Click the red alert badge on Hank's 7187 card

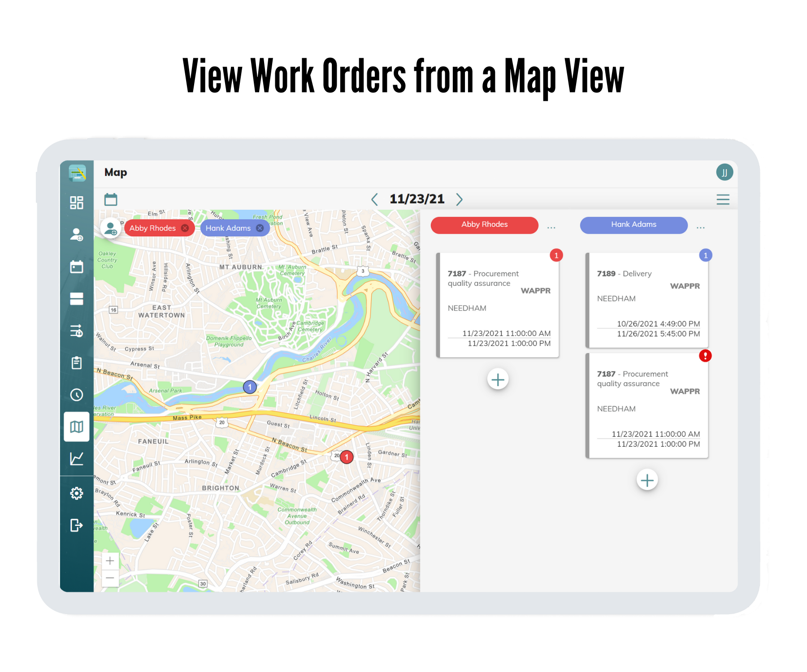[706, 356]
